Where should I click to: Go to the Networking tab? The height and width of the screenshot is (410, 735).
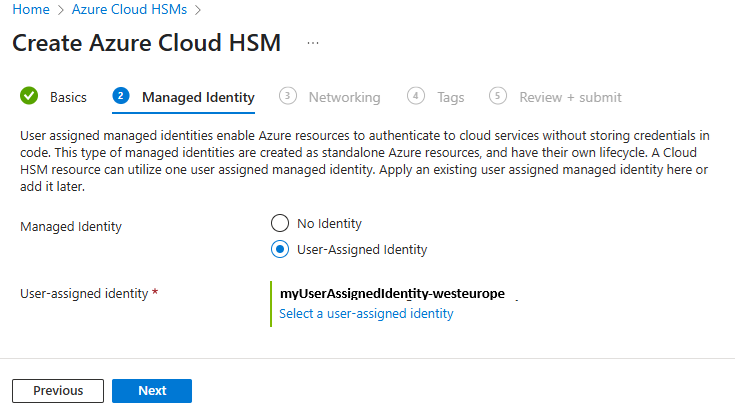[344, 97]
